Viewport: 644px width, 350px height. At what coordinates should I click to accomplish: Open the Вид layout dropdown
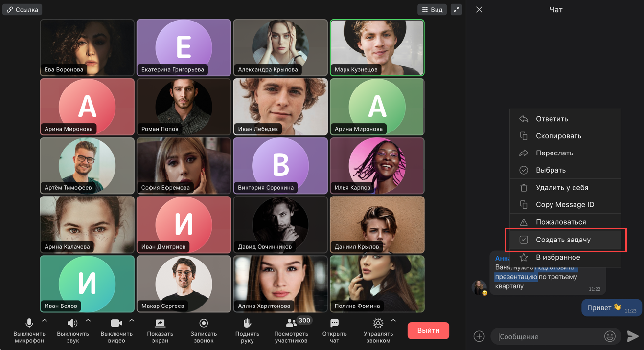(x=432, y=10)
